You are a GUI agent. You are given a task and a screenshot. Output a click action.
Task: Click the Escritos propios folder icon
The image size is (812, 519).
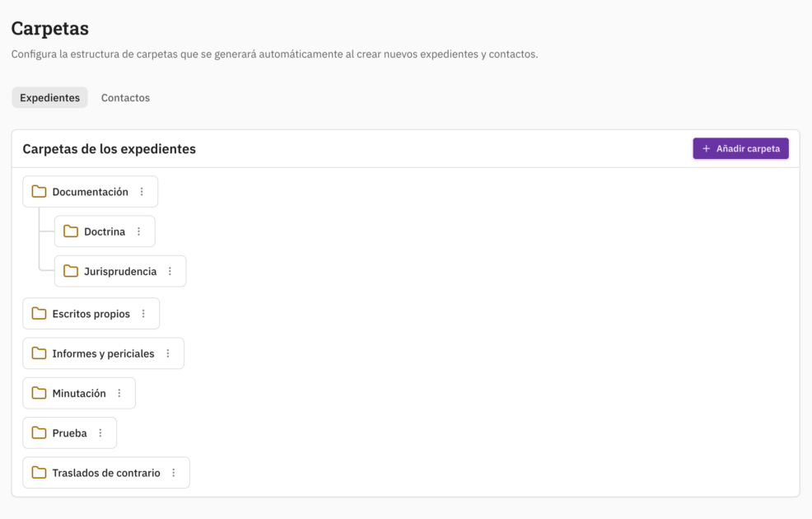[x=39, y=314]
